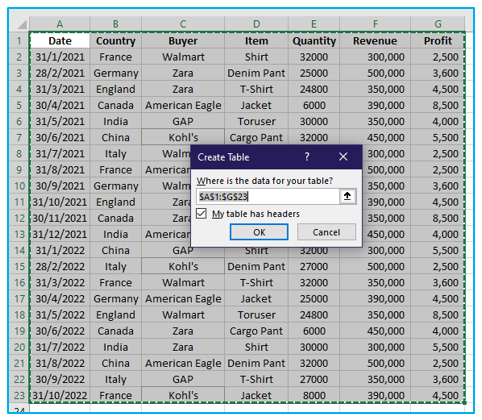Select row 23 header
This screenshot has height=420, width=482.
point(19,395)
